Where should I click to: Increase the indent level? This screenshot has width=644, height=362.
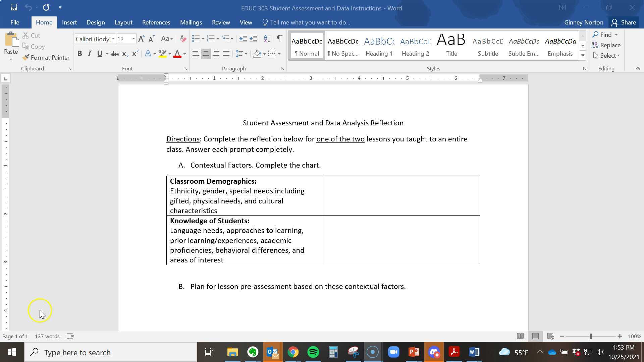pyautogui.click(x=253, y=39)
